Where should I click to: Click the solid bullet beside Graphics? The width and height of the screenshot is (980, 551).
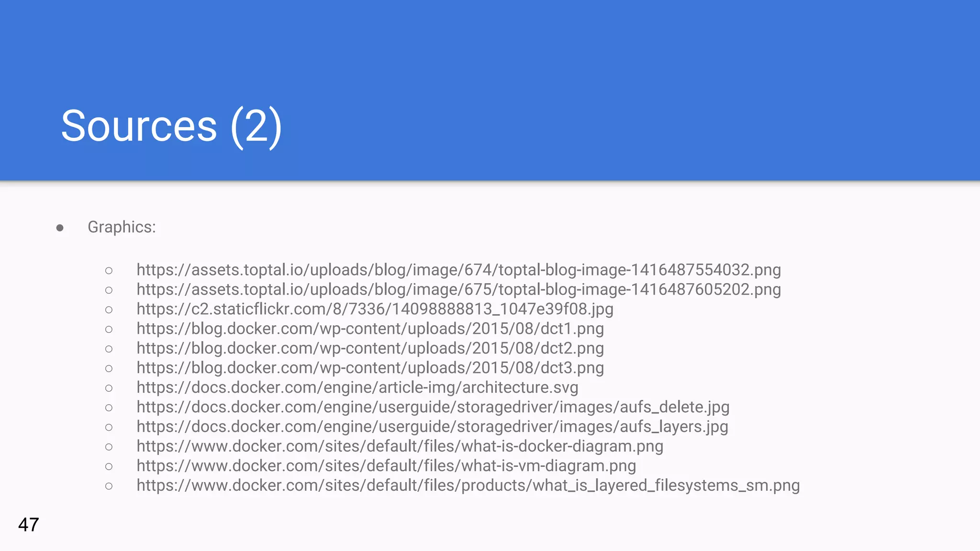(60, 228)
